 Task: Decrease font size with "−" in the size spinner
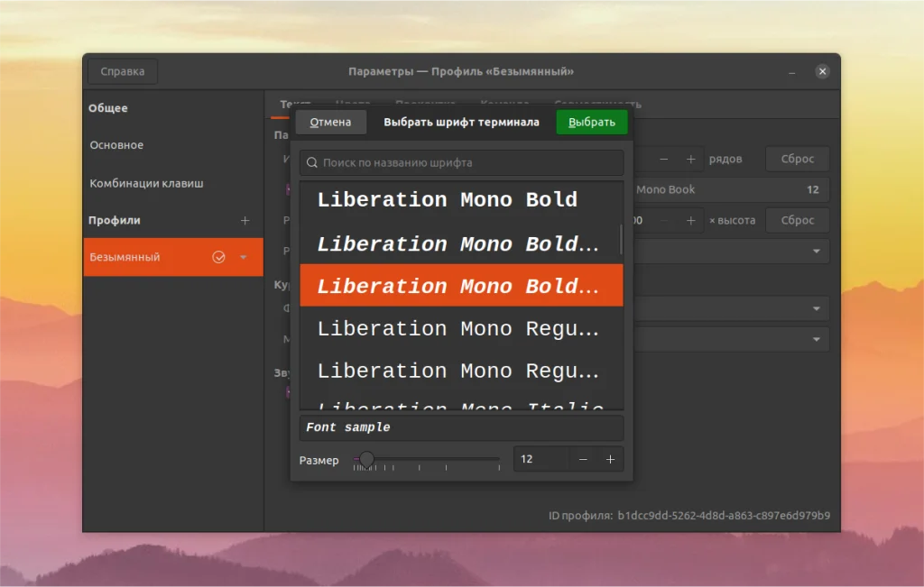pyautogui.click(x=583, y=459)
